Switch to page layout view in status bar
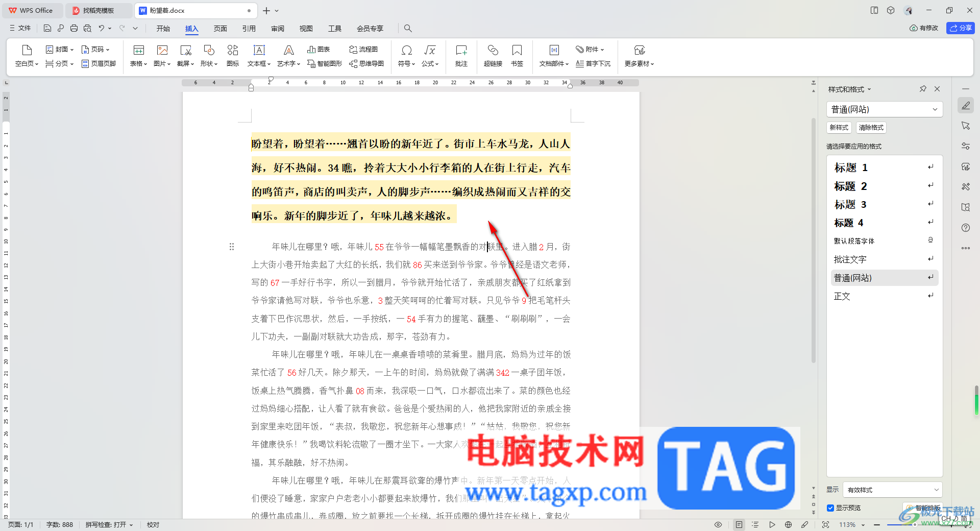Screen dimensions: 980x531 pyautogui.click(x=739, y=524)
